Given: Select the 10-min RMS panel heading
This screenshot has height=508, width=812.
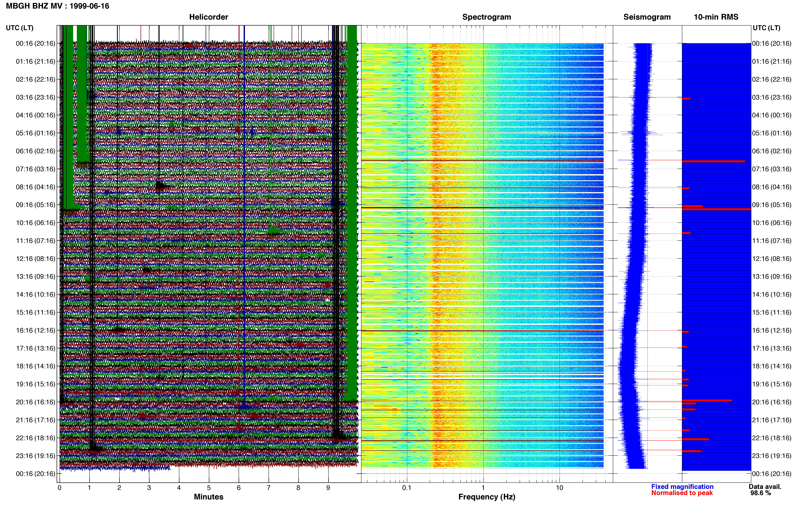Looking at the screenshot, I should click(716, 17).
